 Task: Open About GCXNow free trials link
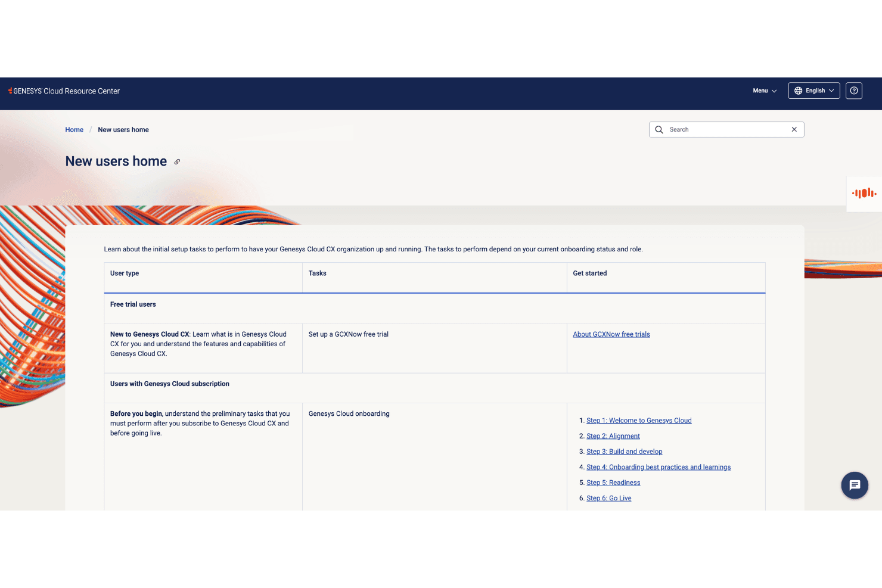click(x=611, y=334)
